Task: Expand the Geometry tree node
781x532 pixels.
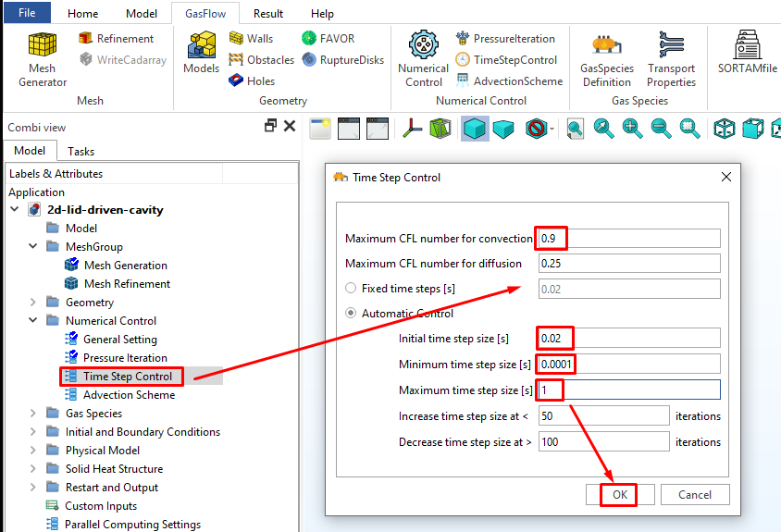Action: (x=33, y=303)
